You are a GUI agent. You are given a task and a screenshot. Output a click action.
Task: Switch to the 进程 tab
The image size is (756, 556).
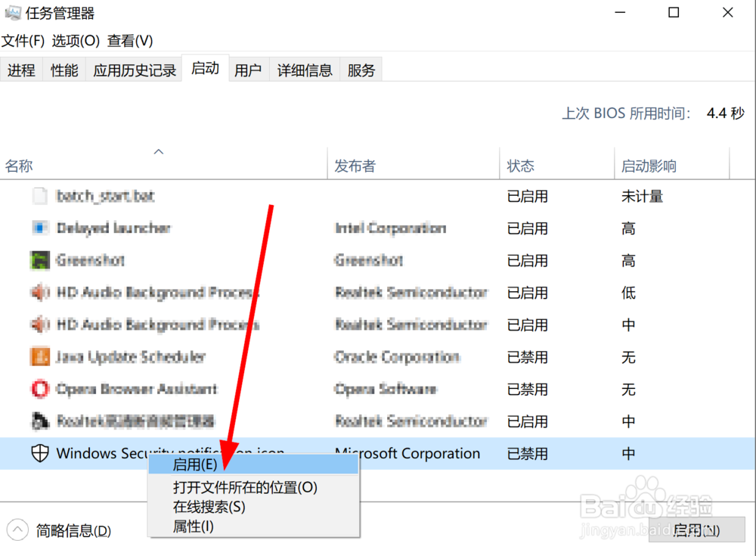click(x=21, y=70)
